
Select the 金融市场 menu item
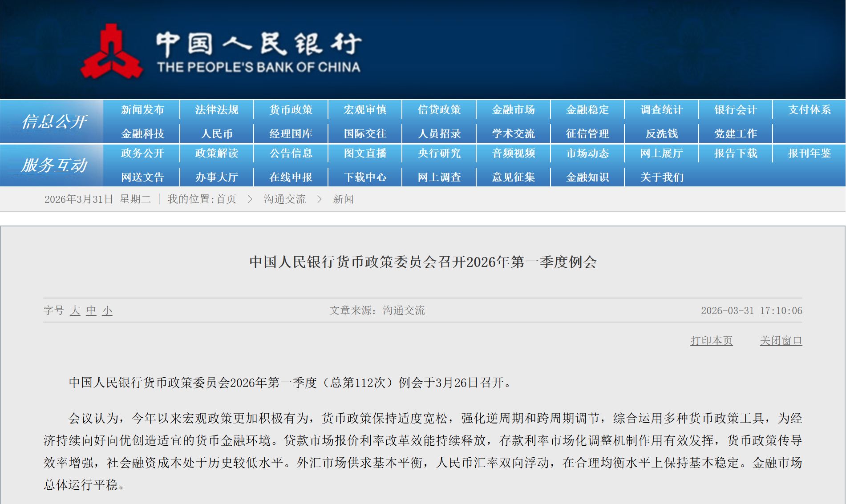(x=513, y=109)
